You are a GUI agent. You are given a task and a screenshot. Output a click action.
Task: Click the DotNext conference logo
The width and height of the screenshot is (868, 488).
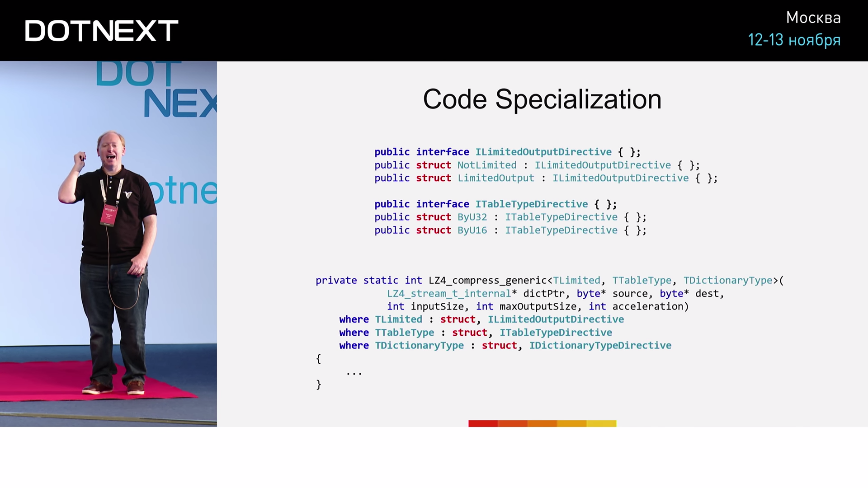101,30
